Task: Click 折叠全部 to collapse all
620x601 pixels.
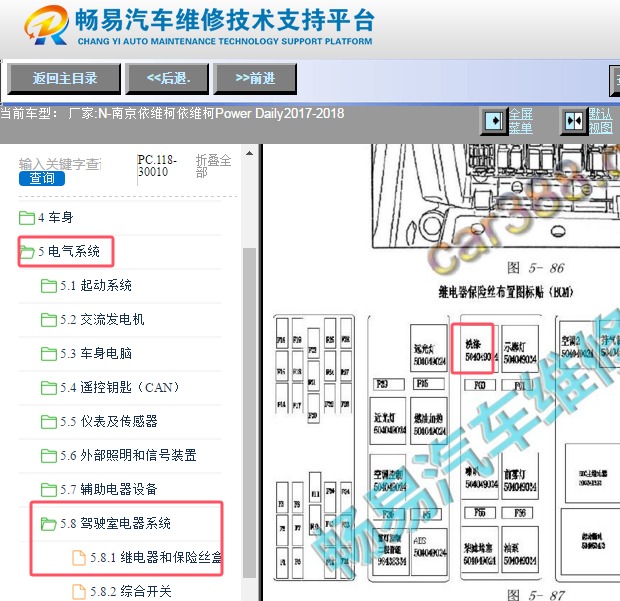Action: (x=213, y=166)
